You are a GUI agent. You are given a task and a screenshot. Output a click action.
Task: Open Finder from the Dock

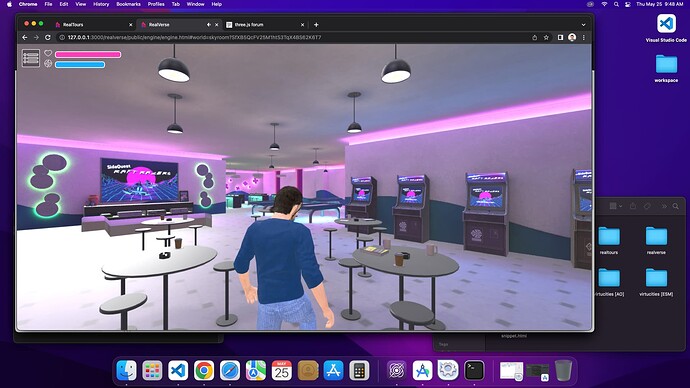coord(126,370)
